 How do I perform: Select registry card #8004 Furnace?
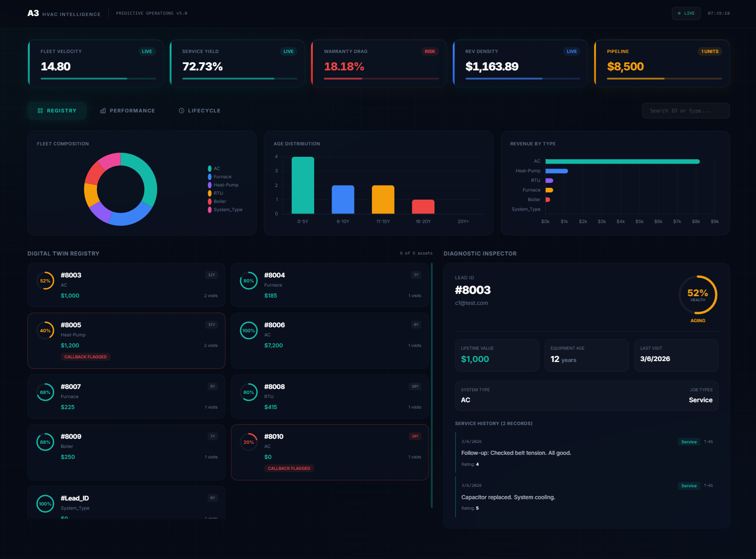[329, 285]
